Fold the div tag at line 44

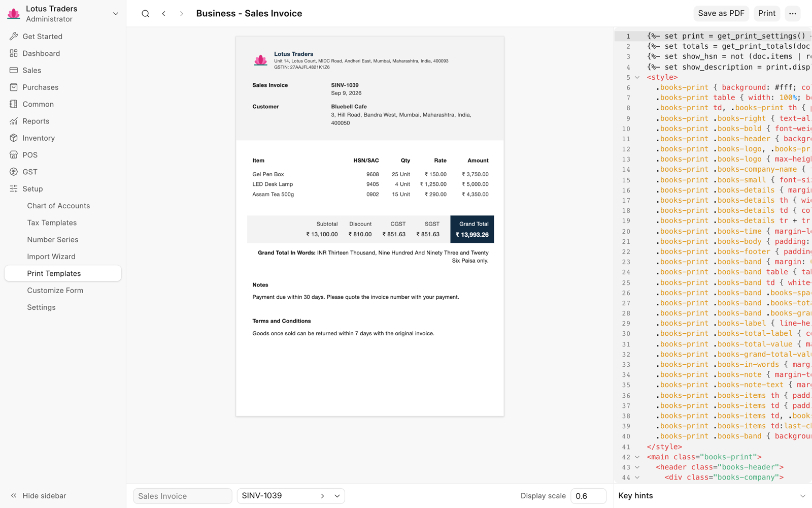coord(637,478)
